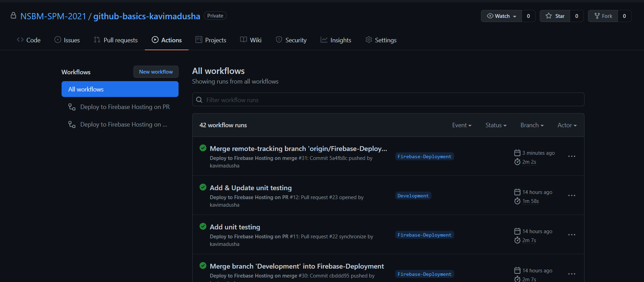Viewport: 644px width, 282px height.
Task: Open the Add & Update unit testing run
Action: 251,188
